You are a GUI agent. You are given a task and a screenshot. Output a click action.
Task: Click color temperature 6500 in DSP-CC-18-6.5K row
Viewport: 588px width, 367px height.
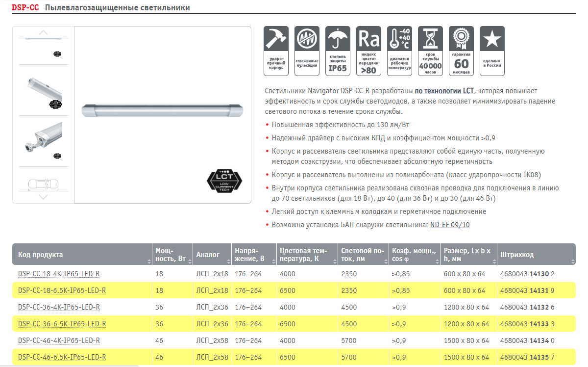288,290
